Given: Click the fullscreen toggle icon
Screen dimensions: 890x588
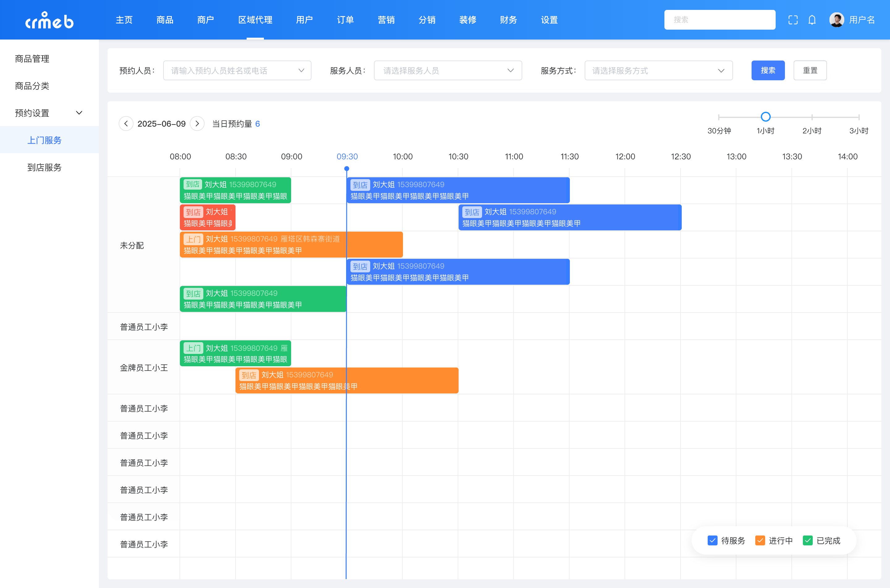Looking at the screenshot, I should [793, 20].
